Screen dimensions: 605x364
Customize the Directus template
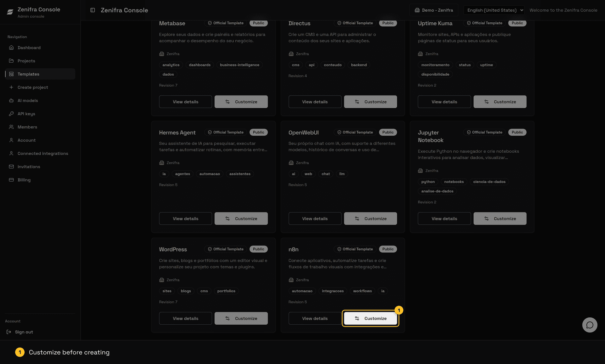tap(370, 102)
